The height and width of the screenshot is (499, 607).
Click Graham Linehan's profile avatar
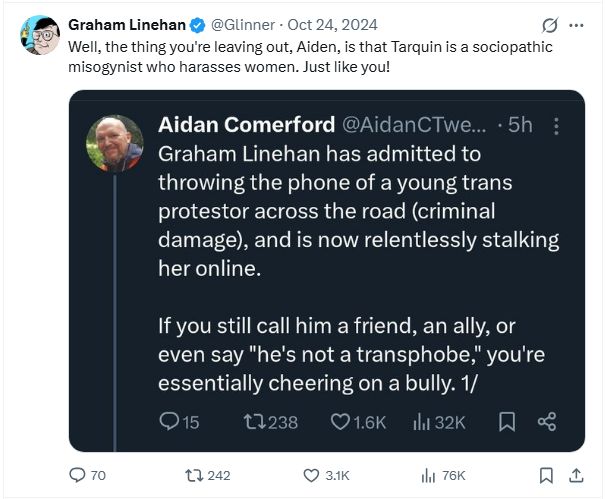(x=39, y=35)
